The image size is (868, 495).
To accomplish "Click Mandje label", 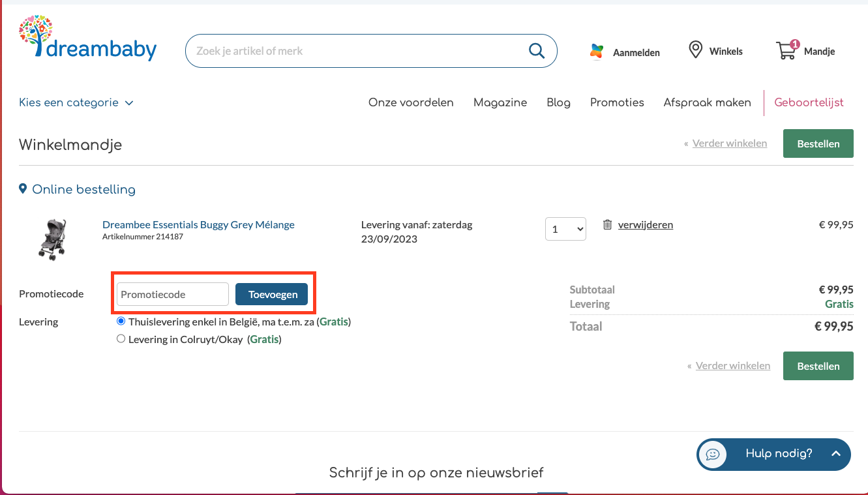I will [819, 51].
